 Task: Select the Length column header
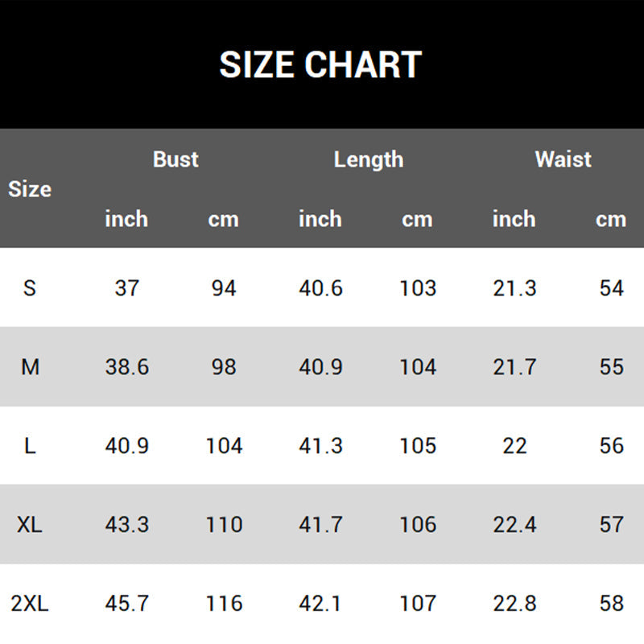369,159
